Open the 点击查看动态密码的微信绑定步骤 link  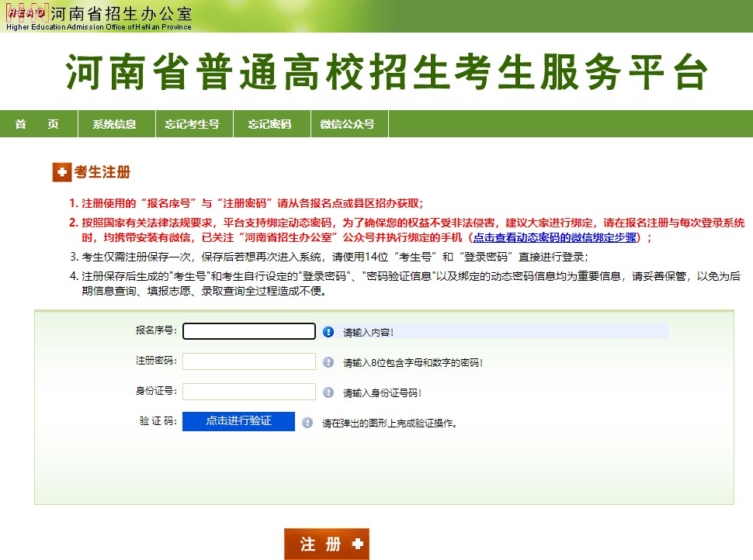tap(554, 237)
